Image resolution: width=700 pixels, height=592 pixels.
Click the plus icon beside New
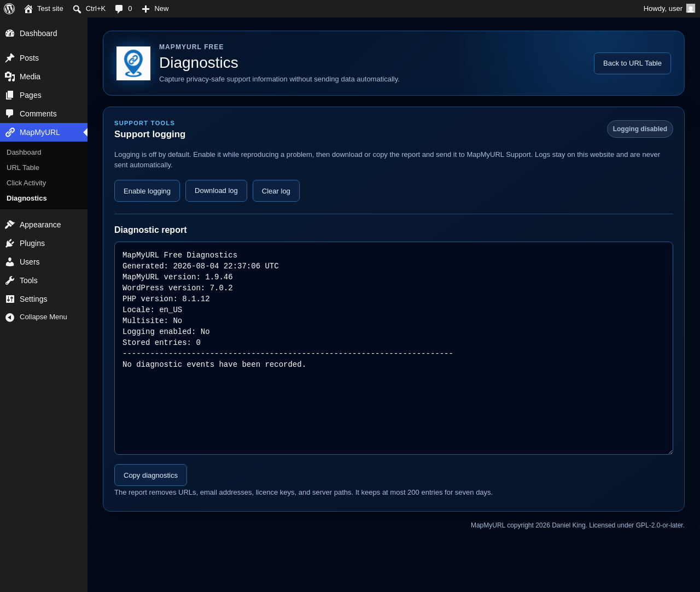pyautogui.click(x=145, y=9)
